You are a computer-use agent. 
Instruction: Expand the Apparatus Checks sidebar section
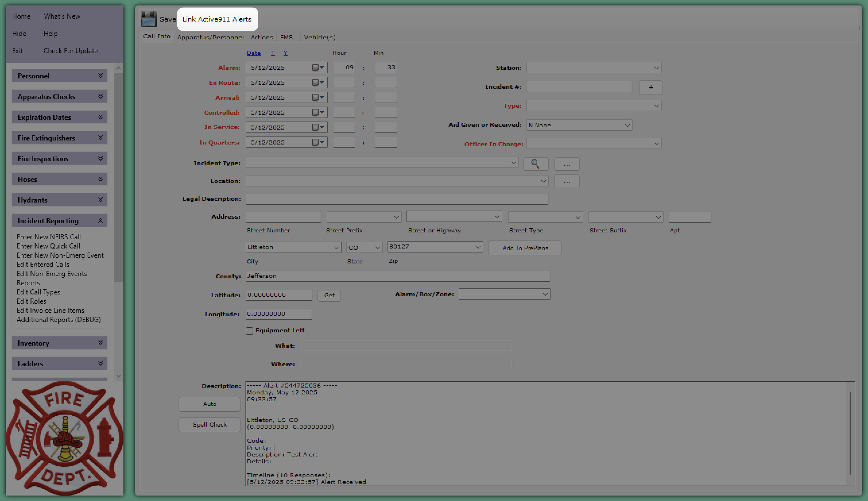pyautogui.click(x=59, y=96)
